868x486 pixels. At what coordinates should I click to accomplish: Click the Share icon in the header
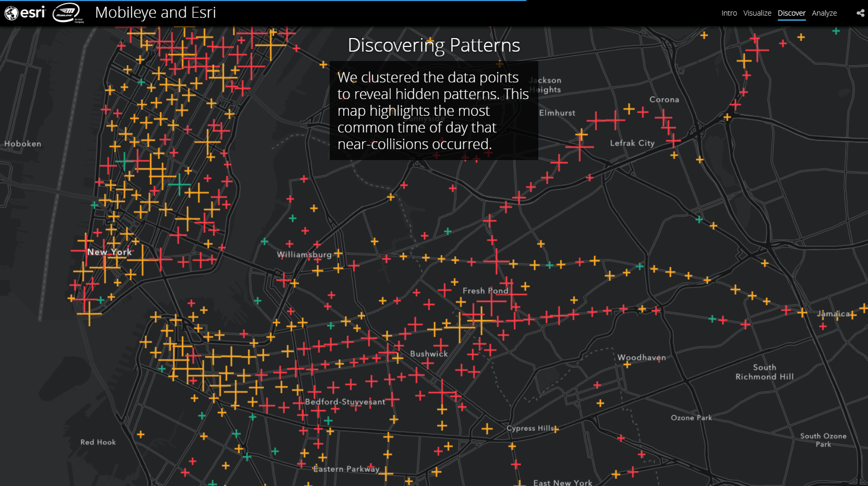[x=860, y=13]
